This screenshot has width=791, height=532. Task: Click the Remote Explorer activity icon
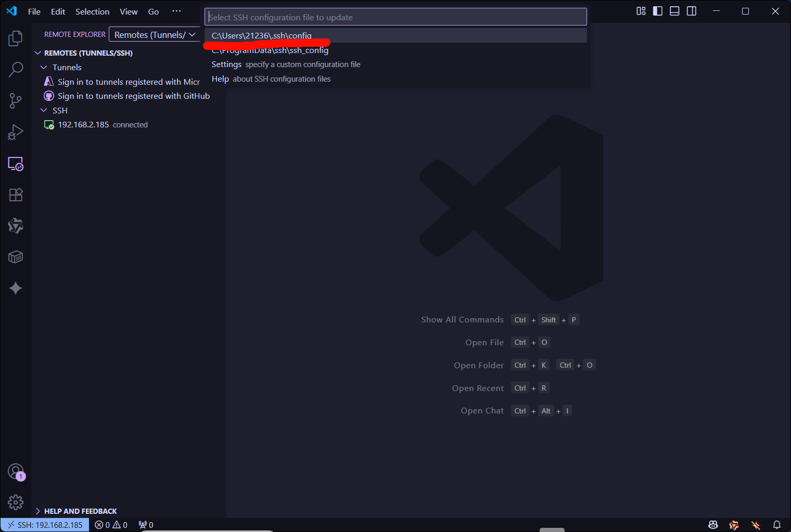pos(16,164)
